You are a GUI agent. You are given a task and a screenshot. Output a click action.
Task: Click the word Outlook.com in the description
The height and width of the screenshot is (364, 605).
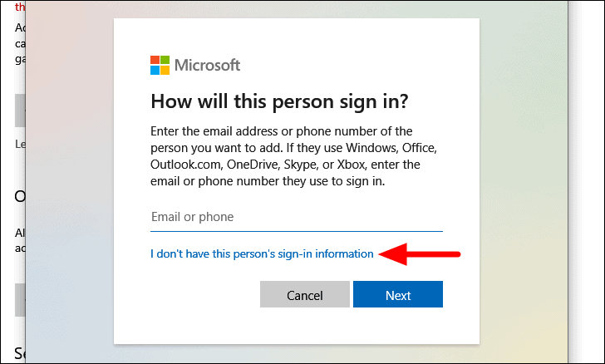(185, 165)
